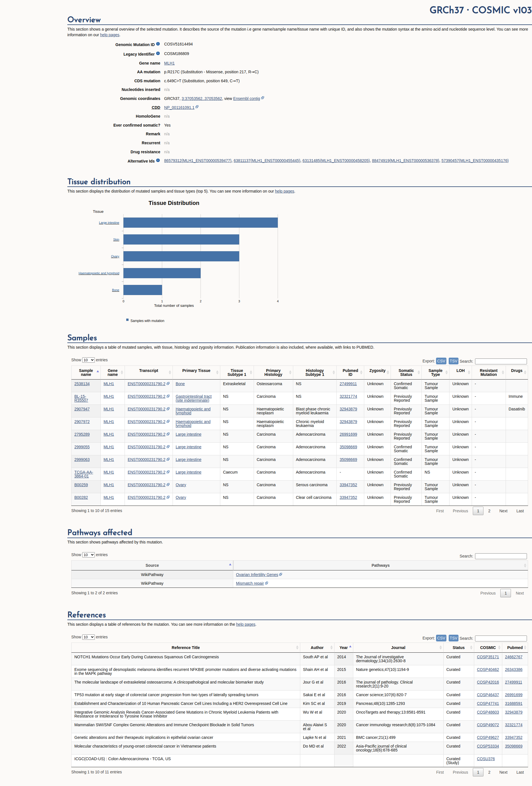Click Next in samples pagination

click(503, 511)
